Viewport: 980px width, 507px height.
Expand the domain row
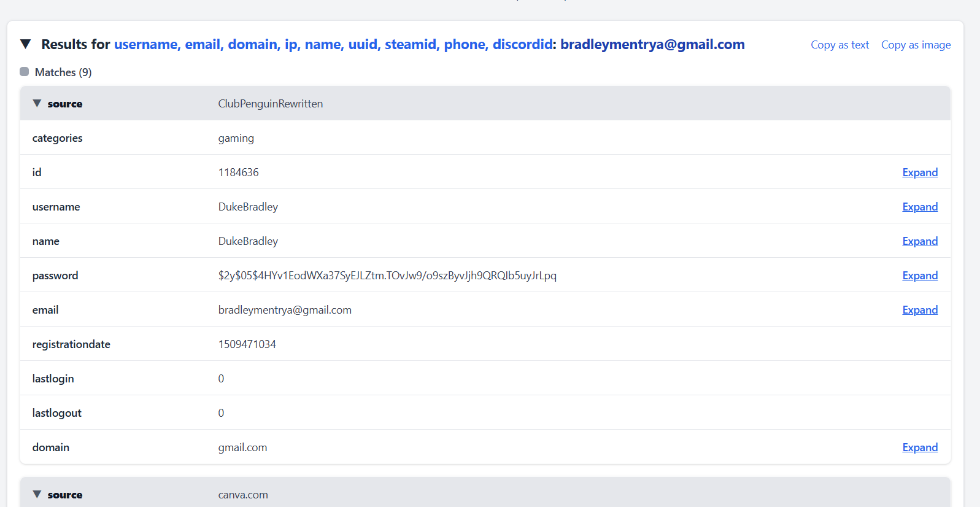[x=919, y=447]
